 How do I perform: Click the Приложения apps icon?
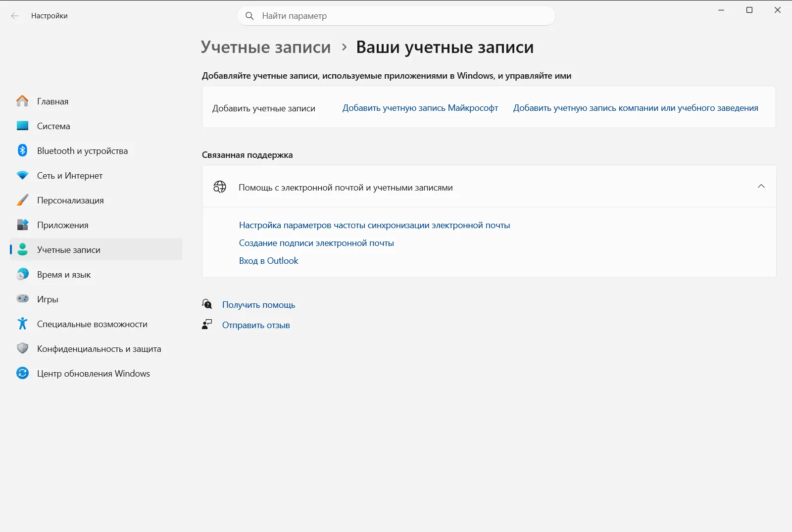(22, 225)
